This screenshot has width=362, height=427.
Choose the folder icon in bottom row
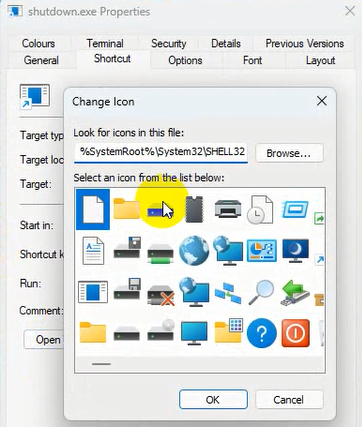pyautogui.click(x=93, y=332)
